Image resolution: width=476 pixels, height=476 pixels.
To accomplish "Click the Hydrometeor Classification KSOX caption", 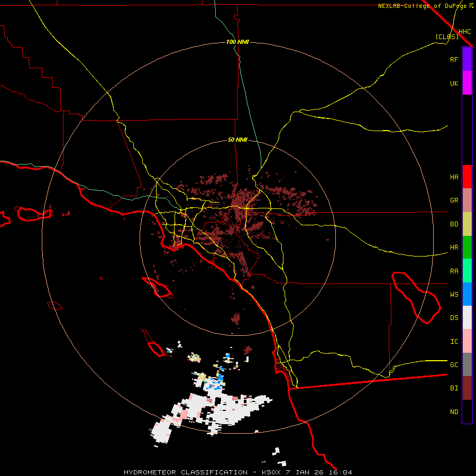I will point(238,472).
